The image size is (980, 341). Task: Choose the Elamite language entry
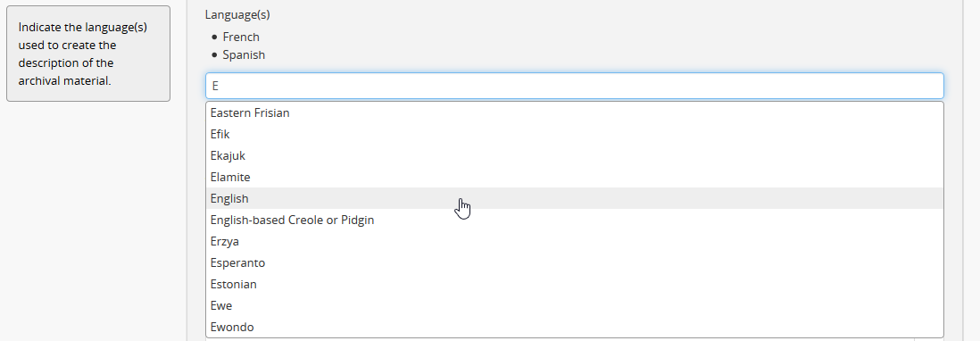click(575, 177)
